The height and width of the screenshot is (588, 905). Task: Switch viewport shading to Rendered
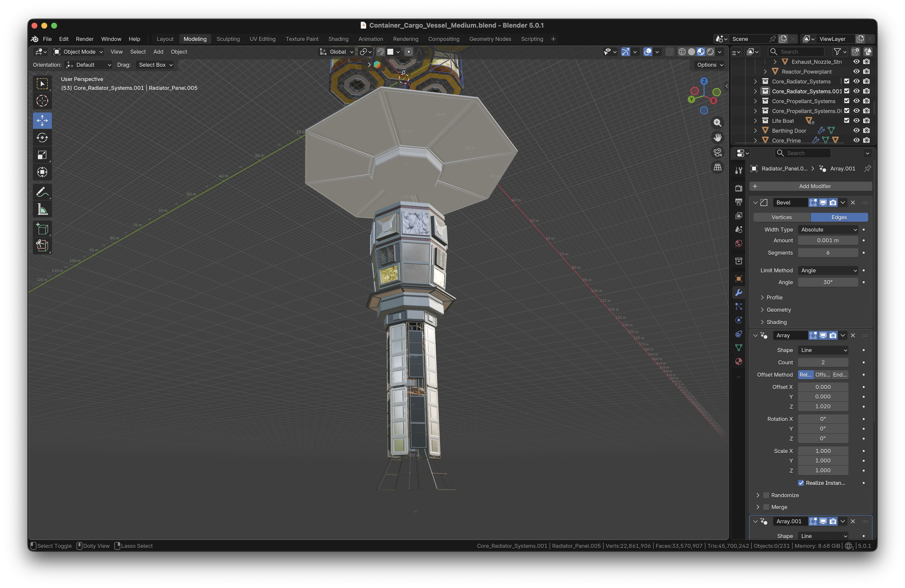point(710,52)
